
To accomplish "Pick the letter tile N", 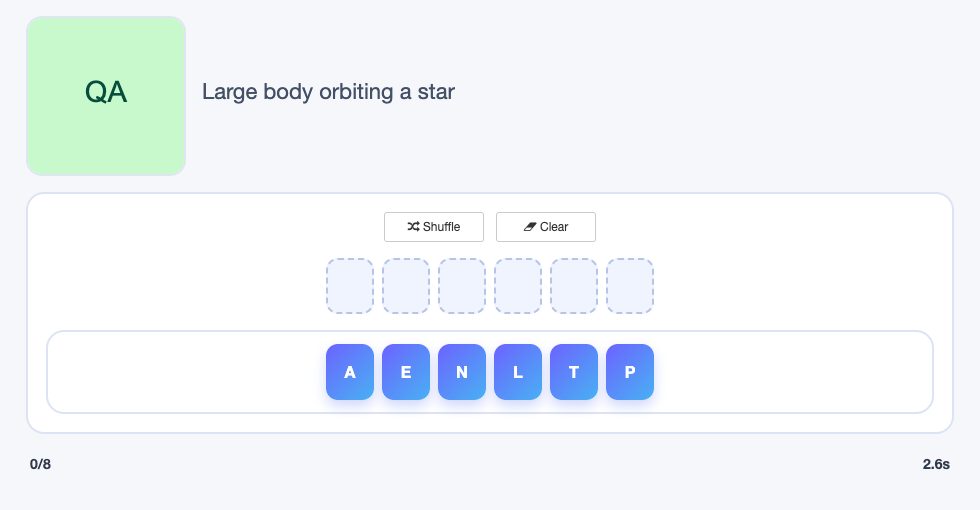I will pyautogui.click(x=462, y=372).
